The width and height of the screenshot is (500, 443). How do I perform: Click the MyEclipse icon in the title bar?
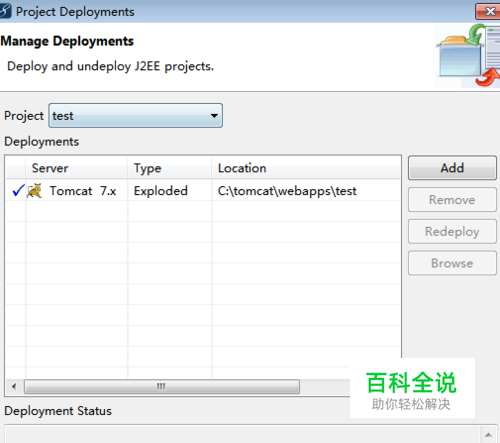pos(6,11)
